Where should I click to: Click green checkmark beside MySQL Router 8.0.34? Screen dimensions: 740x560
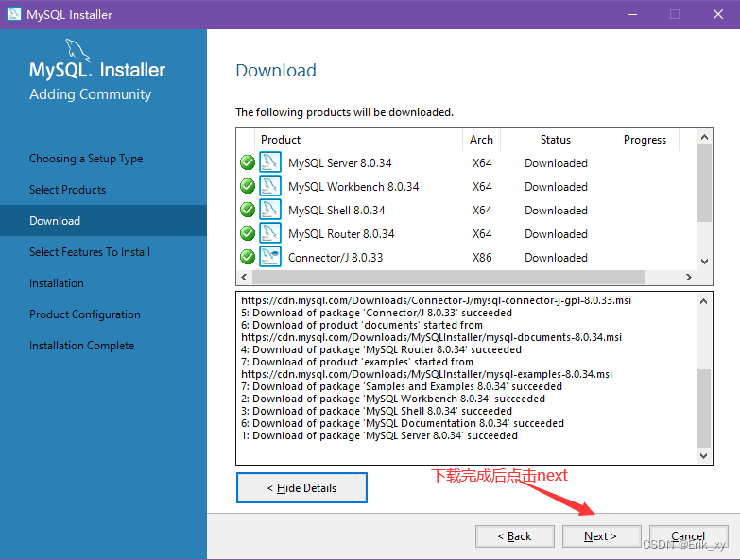(x=248, y=233)
